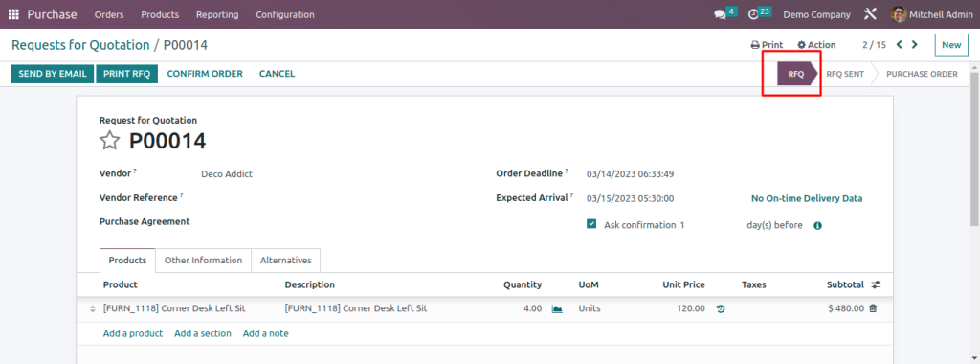Viewport: 980px width, 364px height.
Task: Uncheck the Ask confirmation checkbox
Action: pyautogui.click(x=591, y=224)
